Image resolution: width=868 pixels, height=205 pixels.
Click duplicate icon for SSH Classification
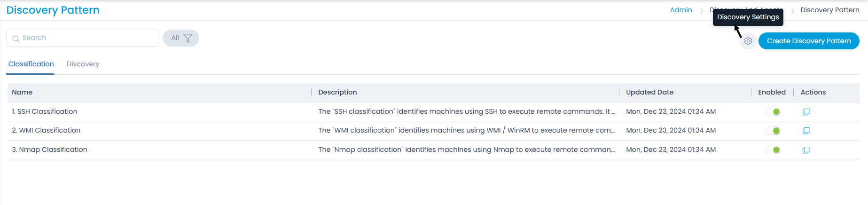point(806,112)
